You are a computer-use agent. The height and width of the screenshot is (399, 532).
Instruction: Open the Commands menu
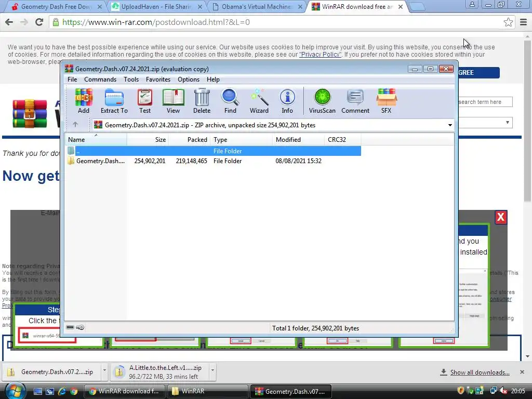pos(100,79)
